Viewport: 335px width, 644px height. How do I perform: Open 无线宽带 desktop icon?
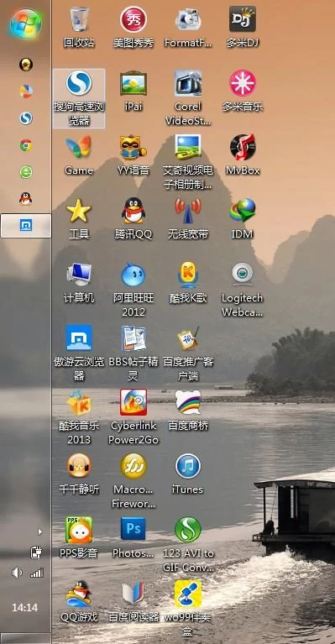tap(188, 219)
